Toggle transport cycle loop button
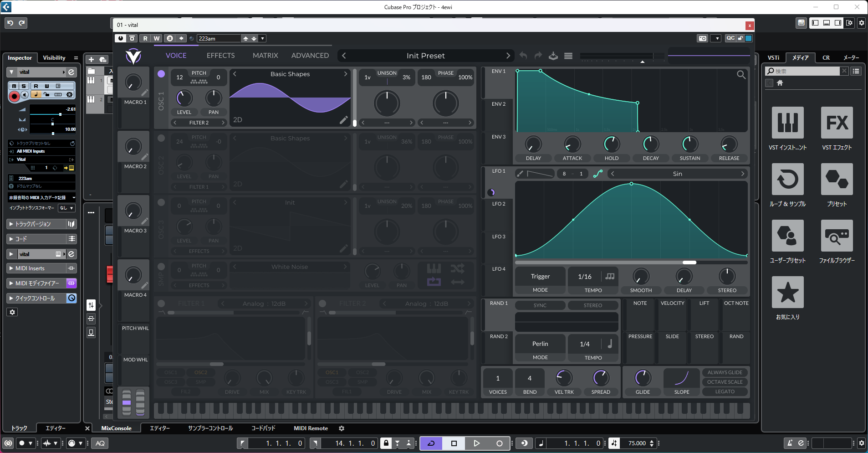The image size is (868, 453). pos(431,443)
